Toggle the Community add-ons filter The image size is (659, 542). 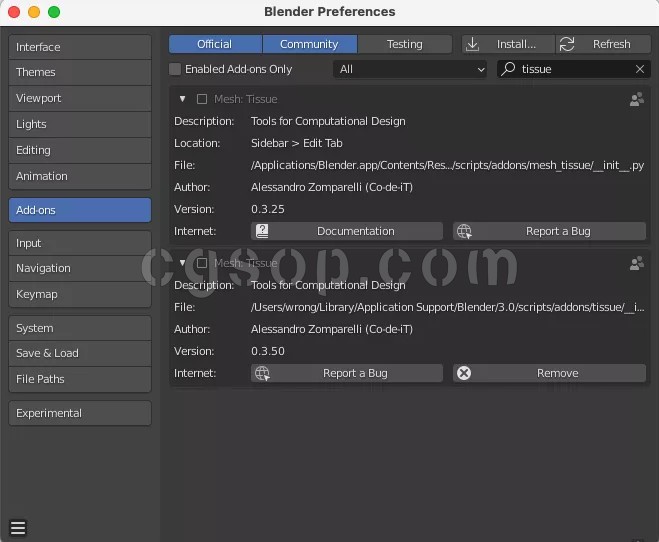pyautogui.click(x=310, y=44)
